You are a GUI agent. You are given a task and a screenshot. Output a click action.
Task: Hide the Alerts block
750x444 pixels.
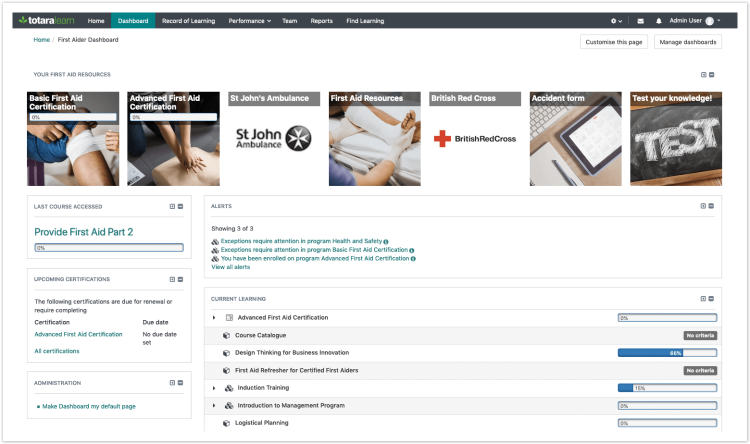coord(711,206)
